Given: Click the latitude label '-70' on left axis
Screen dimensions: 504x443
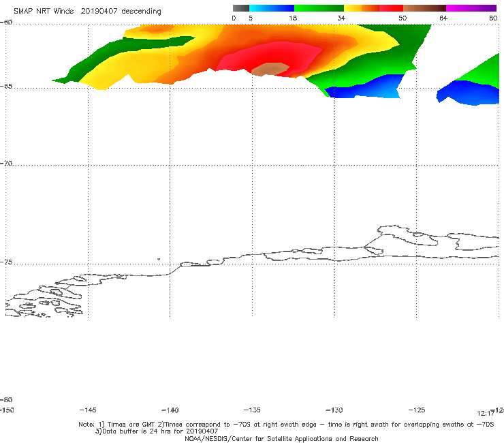Looking at the screenshot, I should pyautogui.click(x=6, y=164).
